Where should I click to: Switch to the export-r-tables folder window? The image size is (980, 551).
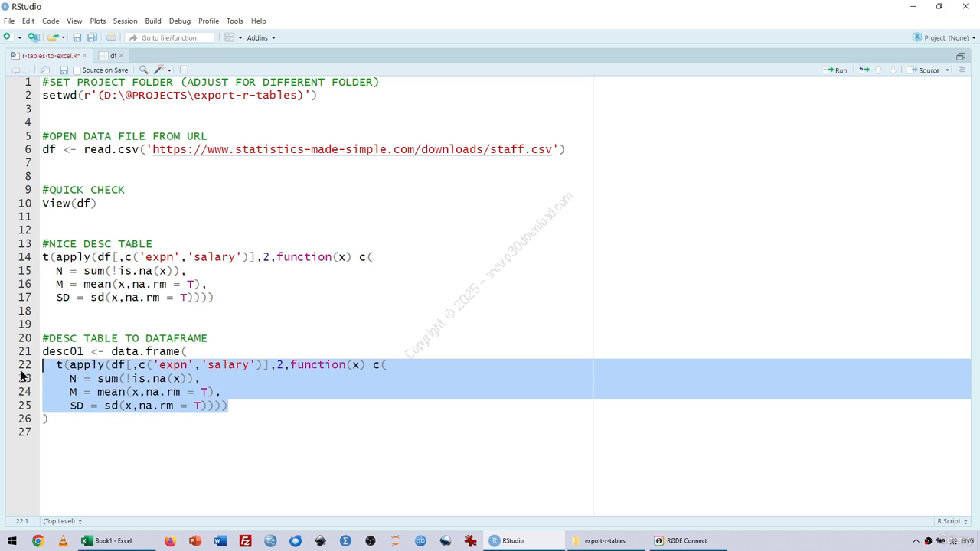click(x=605, y=541)
